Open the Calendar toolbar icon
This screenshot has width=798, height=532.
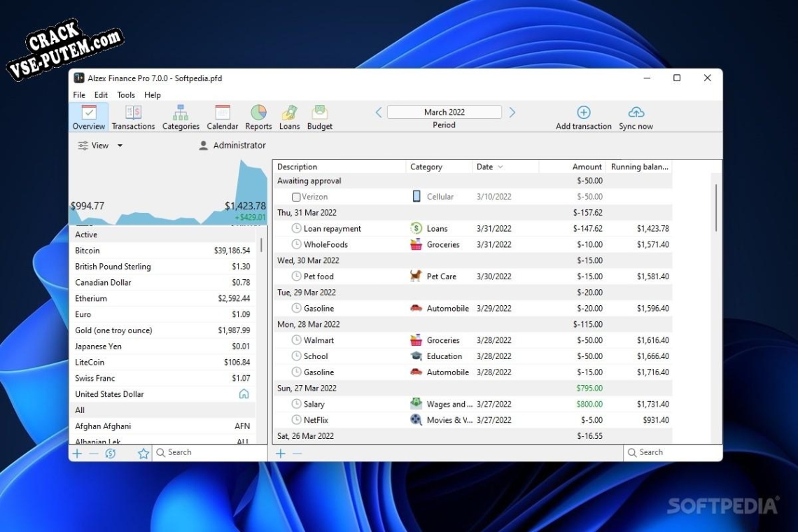[x=223, y=112]
